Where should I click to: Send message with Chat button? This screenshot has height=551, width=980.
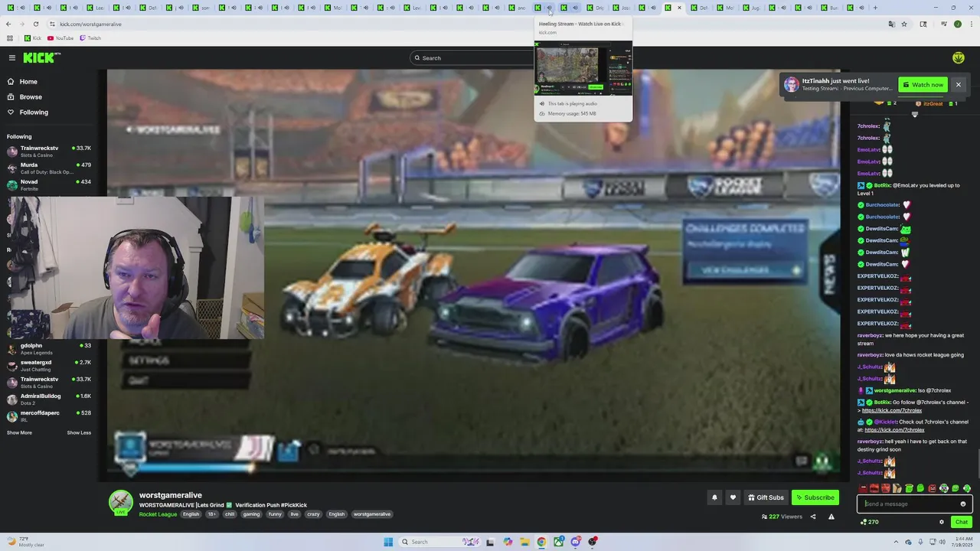pos(962,522)
